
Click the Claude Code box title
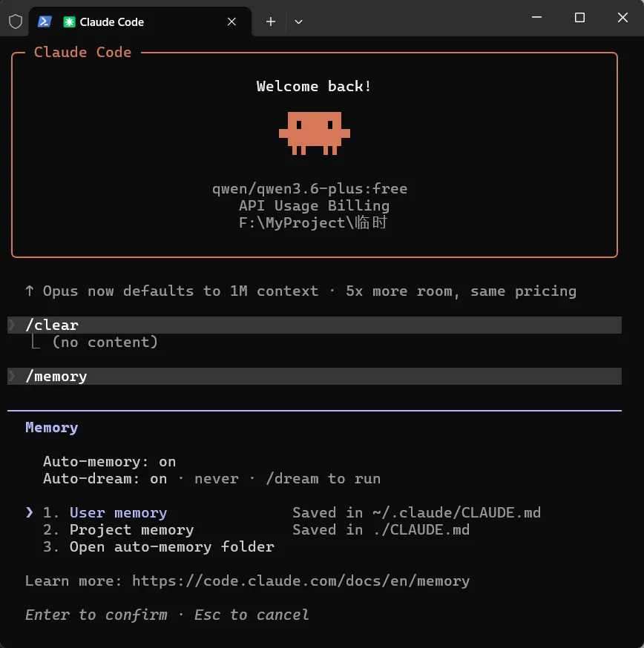pos(82,52)
